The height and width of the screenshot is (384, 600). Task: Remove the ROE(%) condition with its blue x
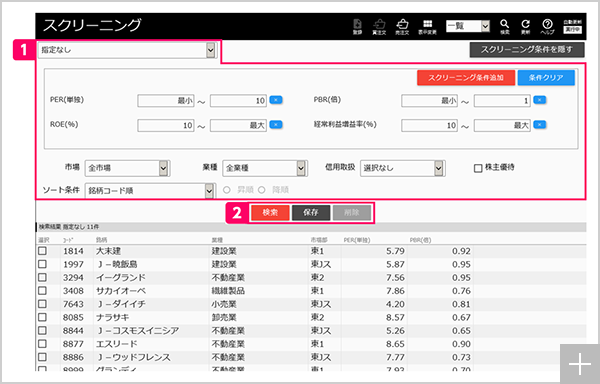[276, 125]
